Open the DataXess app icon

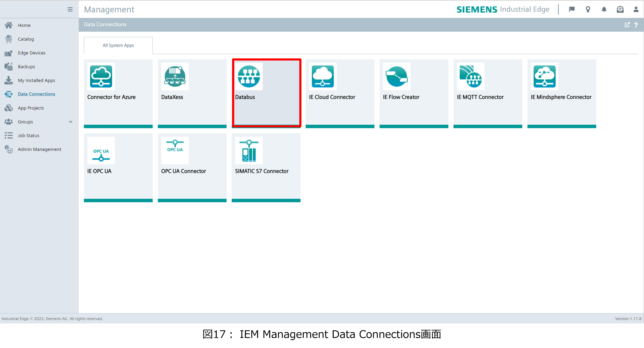click(x=175, y=76)
